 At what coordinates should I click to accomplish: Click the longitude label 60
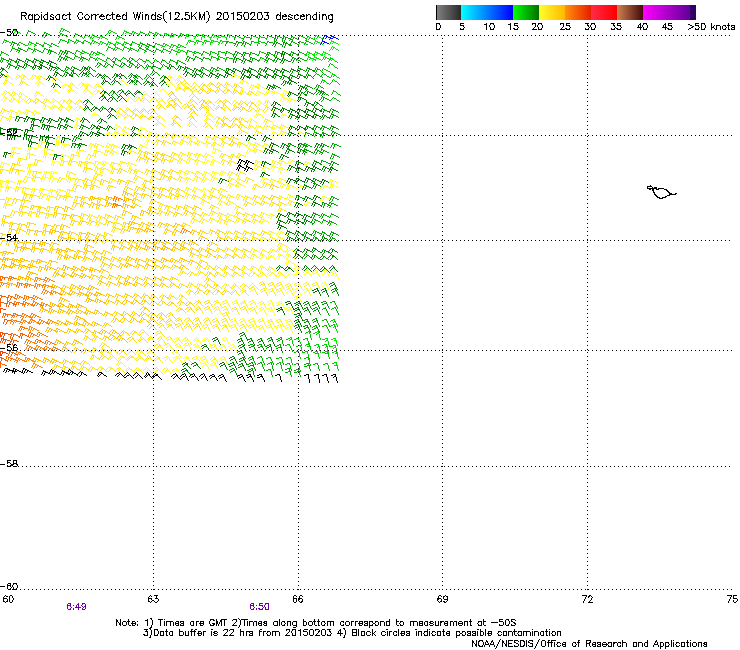8,599
